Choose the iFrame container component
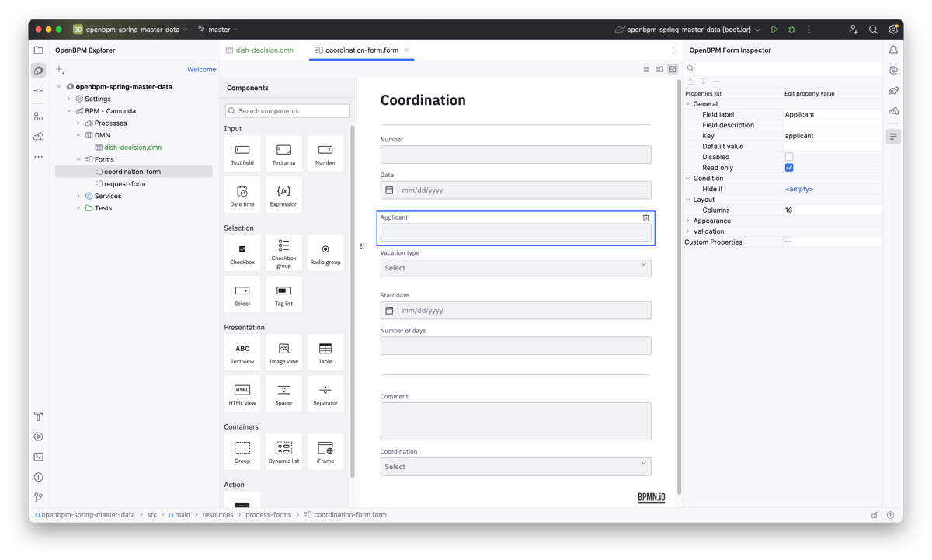 coord(325,451)
